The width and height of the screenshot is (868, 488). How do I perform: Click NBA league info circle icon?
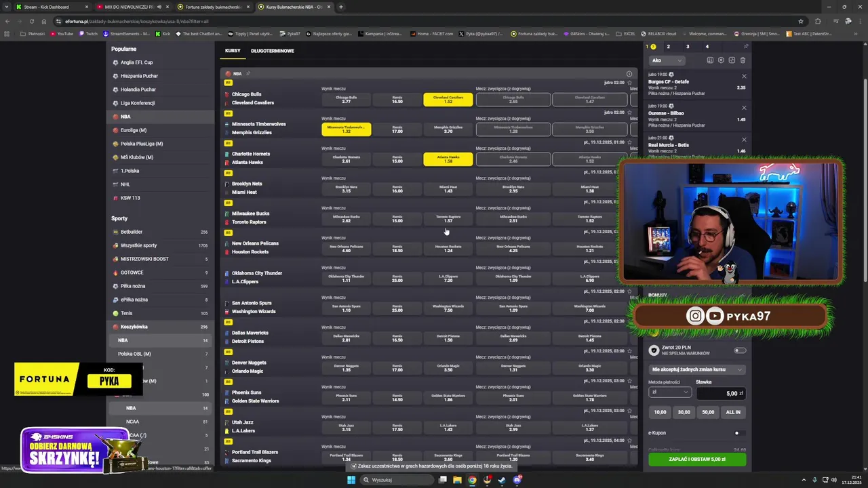[629, 74]
